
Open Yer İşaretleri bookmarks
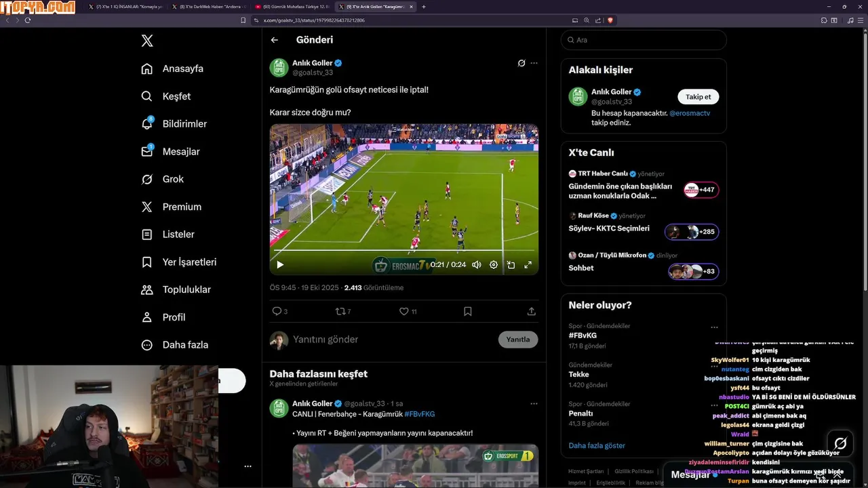[x=178, y=262]
